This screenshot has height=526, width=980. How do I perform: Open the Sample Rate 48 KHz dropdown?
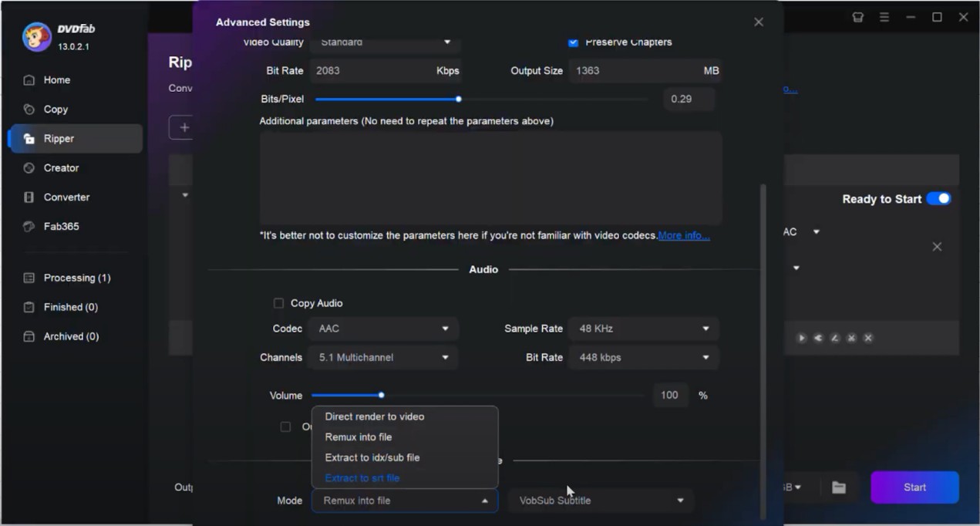coord(643,329)
